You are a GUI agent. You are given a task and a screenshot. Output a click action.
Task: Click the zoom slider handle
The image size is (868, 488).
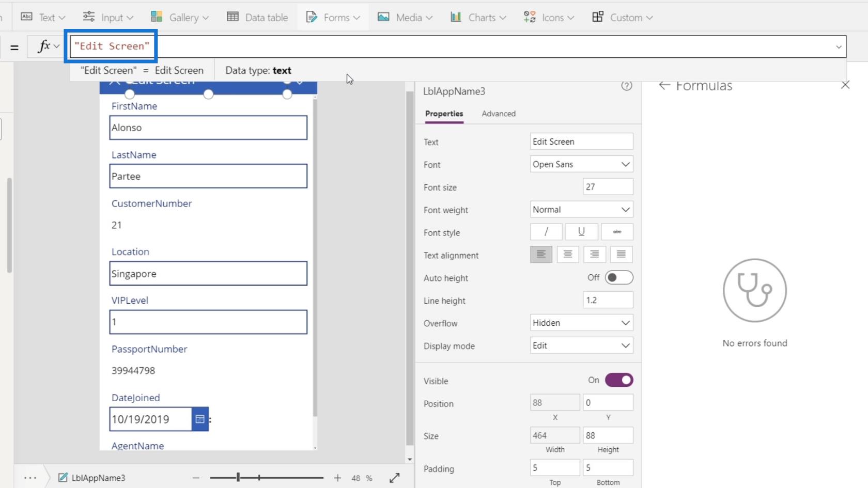pos(238,478)
